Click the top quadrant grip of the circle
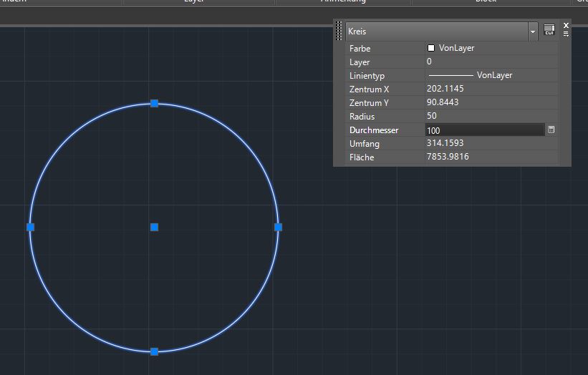The image size is (588, 375). 154,104
